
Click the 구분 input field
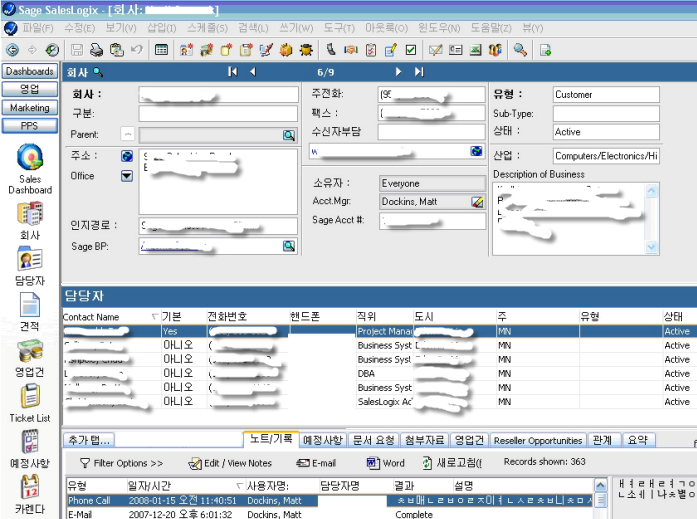click(218, 113)
